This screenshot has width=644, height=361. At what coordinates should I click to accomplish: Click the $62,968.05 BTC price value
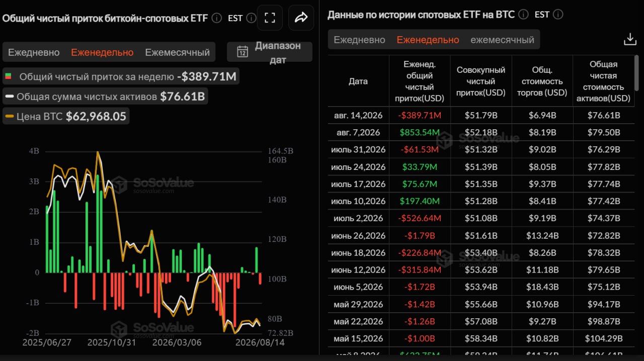point(96,116)
